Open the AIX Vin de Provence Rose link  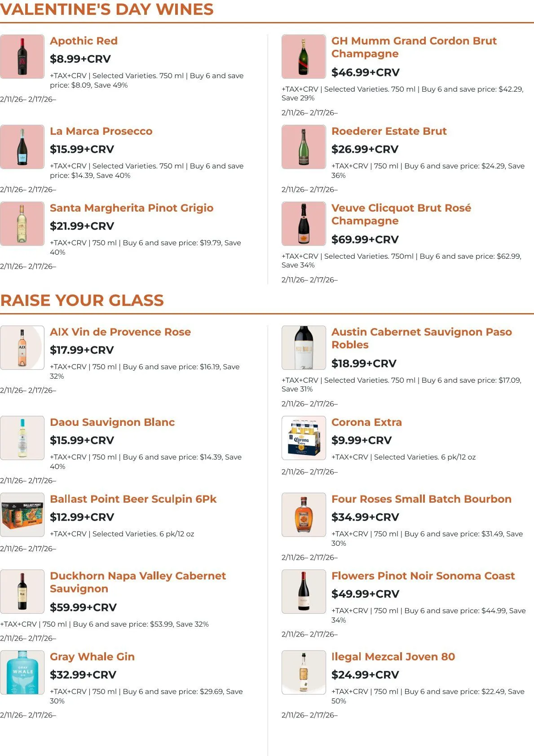120,332
